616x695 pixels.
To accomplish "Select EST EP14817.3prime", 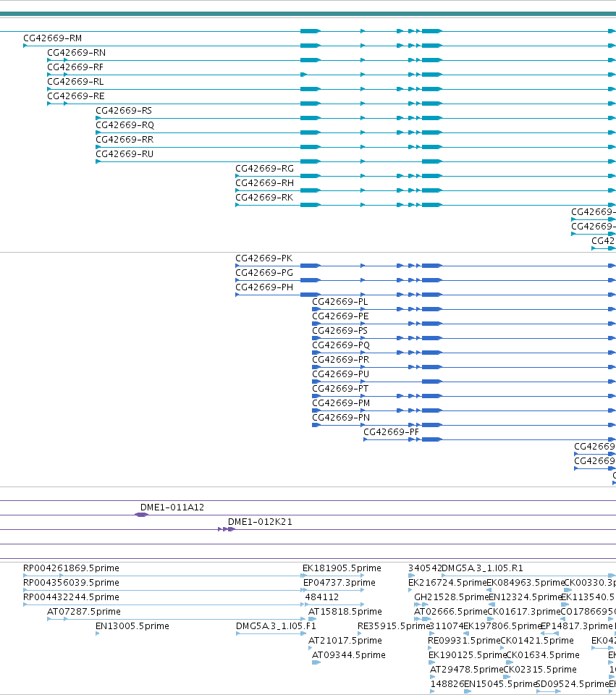I will tap(577, 626).
